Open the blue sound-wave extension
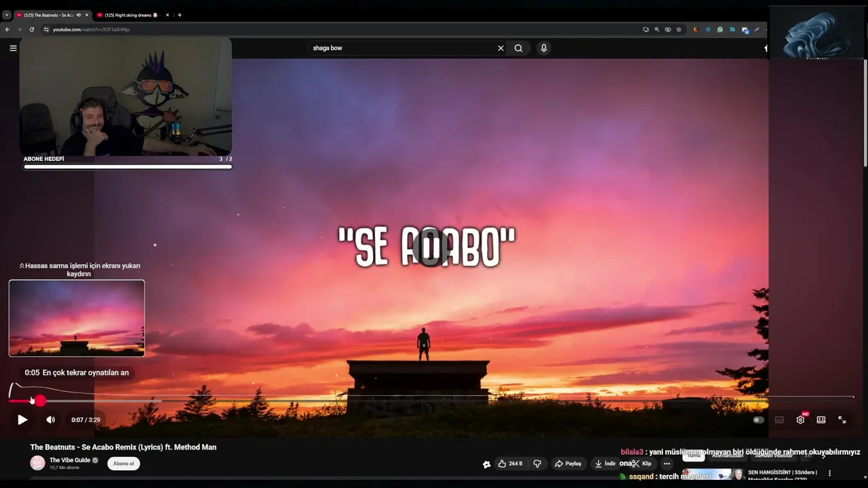The image size is (868, 488). [707, 29]
